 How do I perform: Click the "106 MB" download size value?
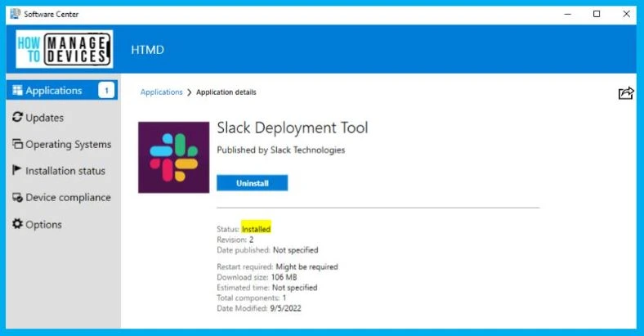coord(284,277)
